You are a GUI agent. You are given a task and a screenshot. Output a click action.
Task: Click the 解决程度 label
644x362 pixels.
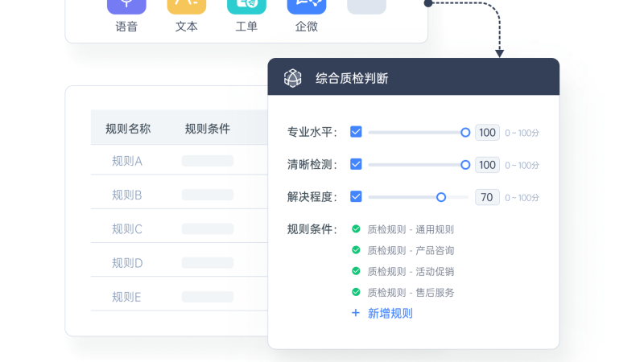pyautogui.click(x=312, y=197)
